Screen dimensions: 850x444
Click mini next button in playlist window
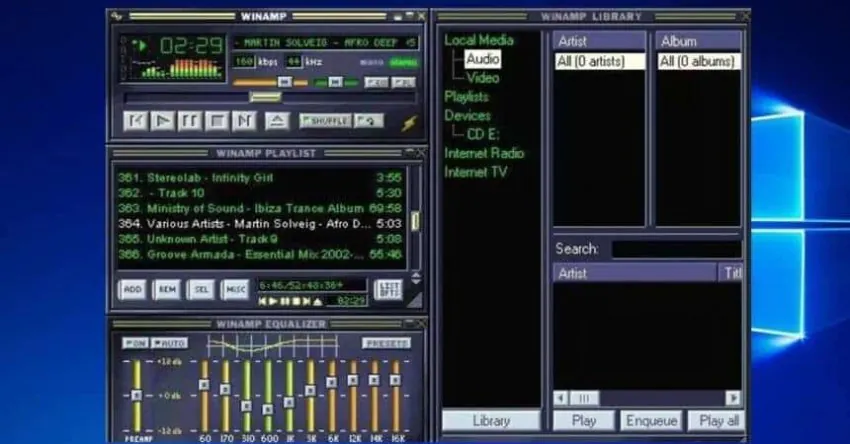tap(307, 301)
